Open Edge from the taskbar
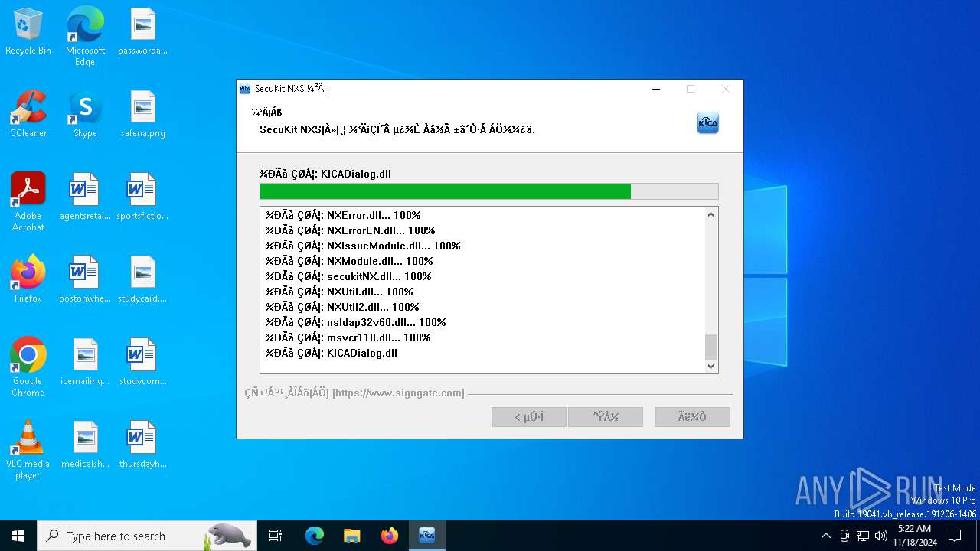Image resolution: width=980 pixels, height=551 pixels. point(315,536)
